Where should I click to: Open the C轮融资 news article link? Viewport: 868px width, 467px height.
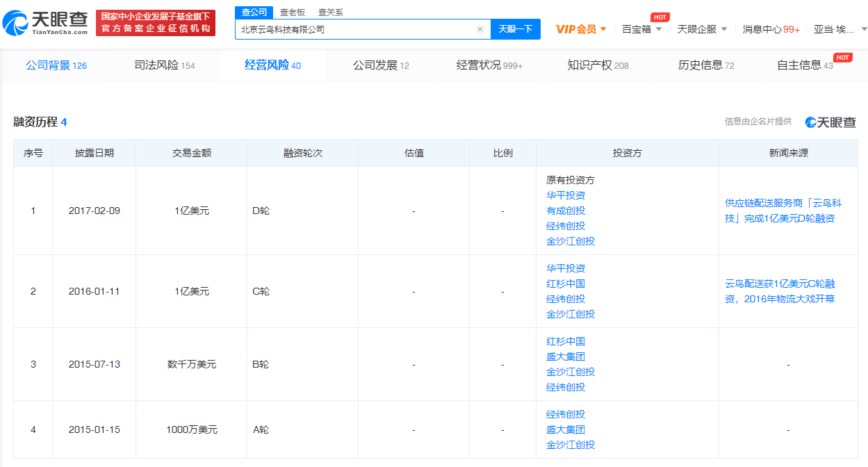coord(780,291)
